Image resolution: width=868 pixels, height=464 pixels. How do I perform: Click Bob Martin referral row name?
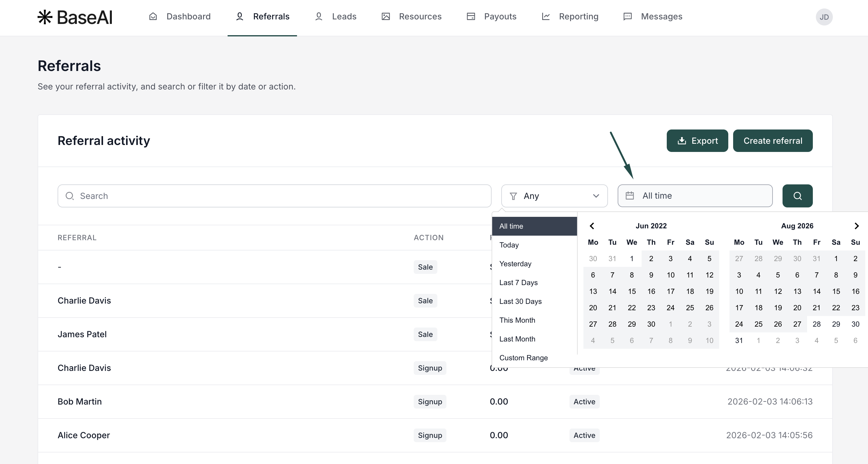pos(79,402)
